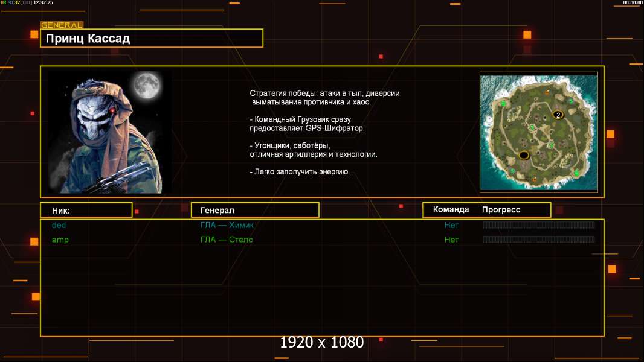Click the 00:00:00 timer at top right
The image size is (644, 362).
click(x=633, y=2)
